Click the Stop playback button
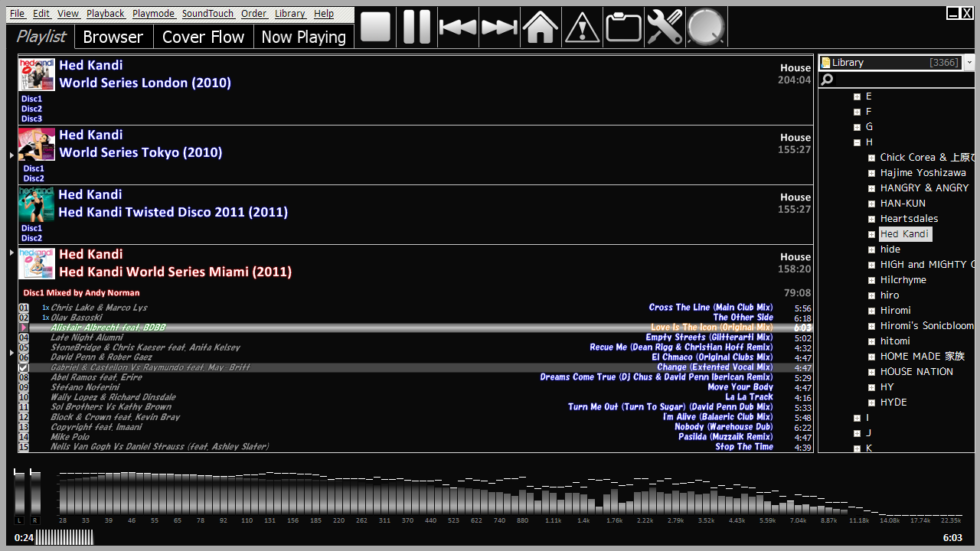This screenshot has height=551, width=980. tap(375, 28)
